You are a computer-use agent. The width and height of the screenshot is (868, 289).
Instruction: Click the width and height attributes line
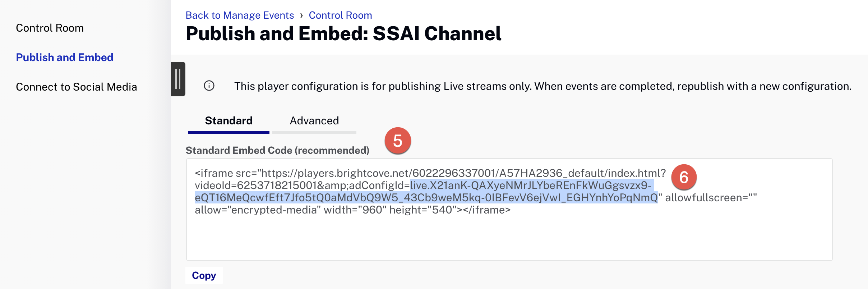(352, 210)
